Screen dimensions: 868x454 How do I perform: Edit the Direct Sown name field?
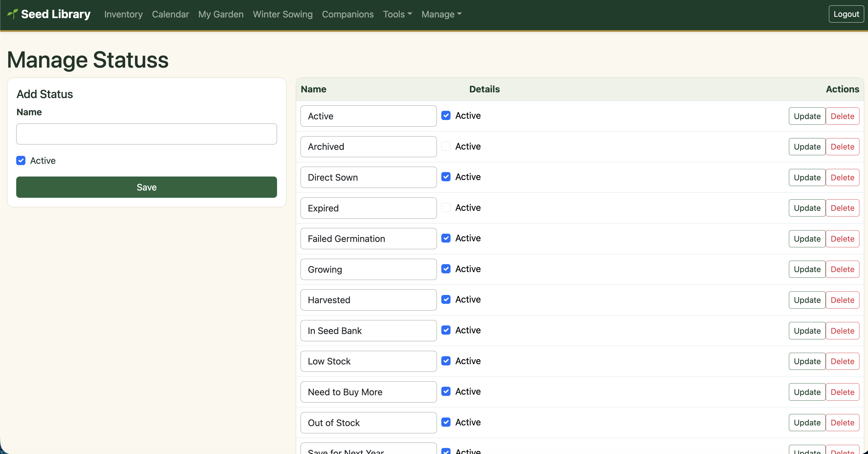click(368, 177)
